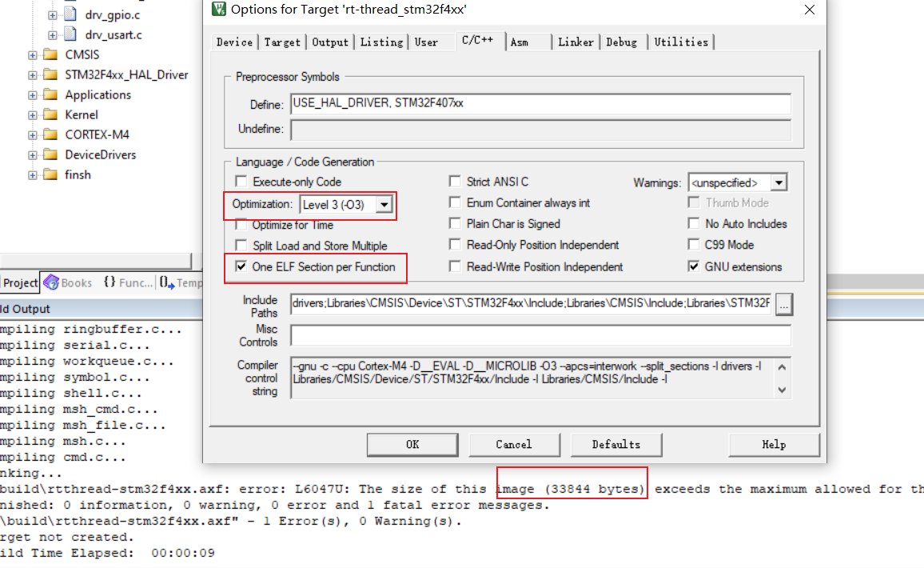The height and width of the screenshot is (568, 924).
Task: Click the DeviceDrivers folder icon
Action: 50,155
